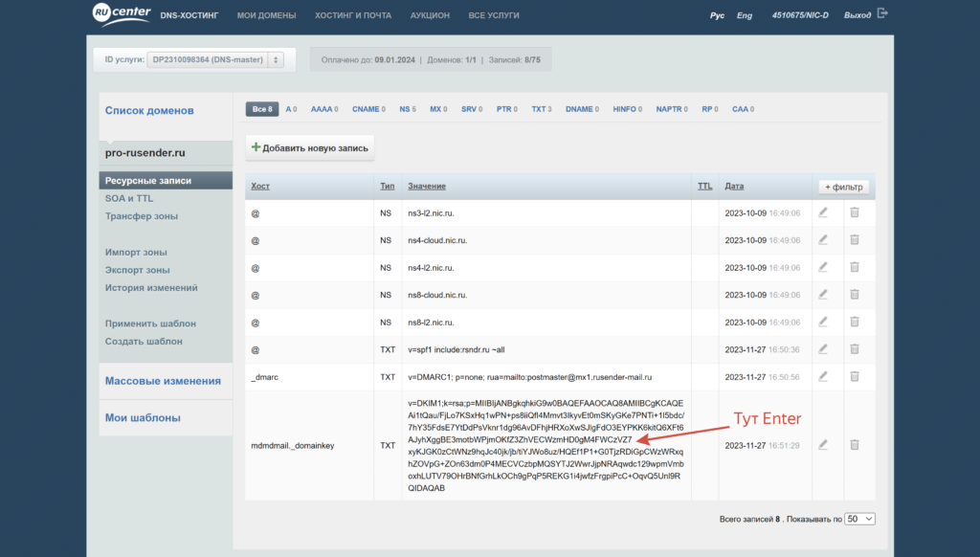Delete the ns4-l2.nic.ru. record

[x=855, y=267]
